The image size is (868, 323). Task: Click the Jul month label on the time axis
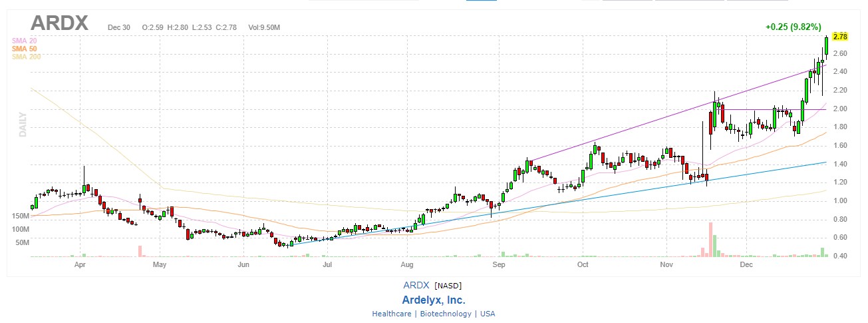tap(327, 264)
